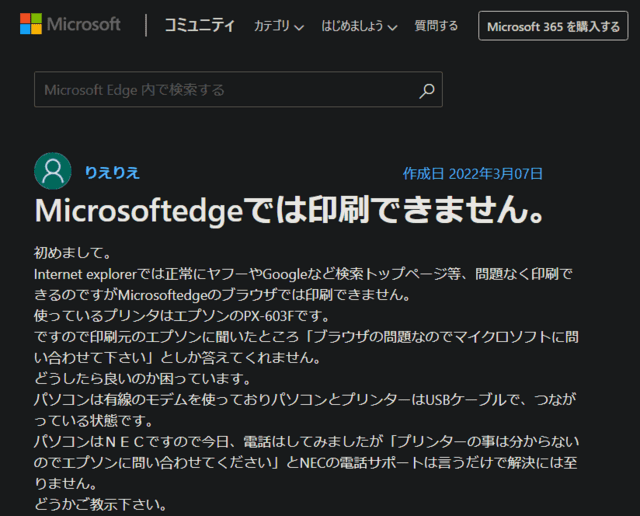640x516 pixels.
Task: Click the title Microsoftedgeでは印刷できません。
Action: pos(290,210)
